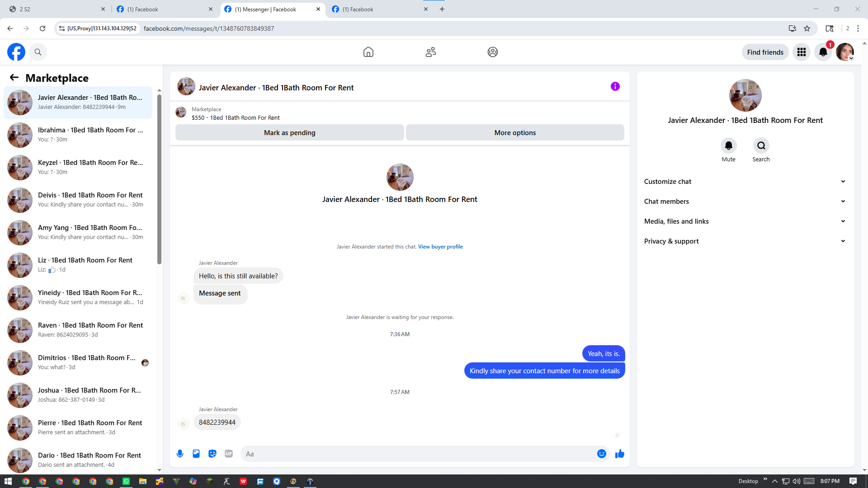Click the Facebook logo icon
This screenshot has width=868, height=488.
tap(16, 52)
